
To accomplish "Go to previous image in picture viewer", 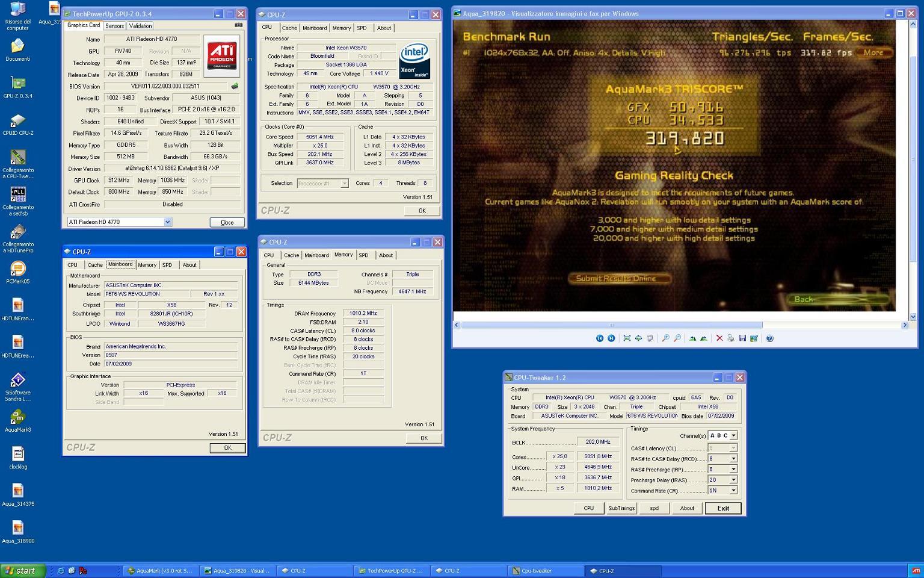I will point(600,338).
